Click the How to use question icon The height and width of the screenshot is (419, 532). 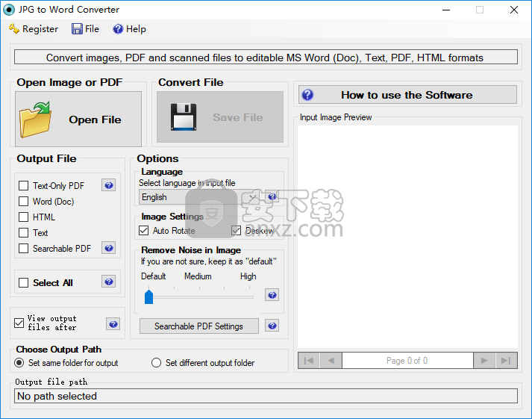(307, 95)
